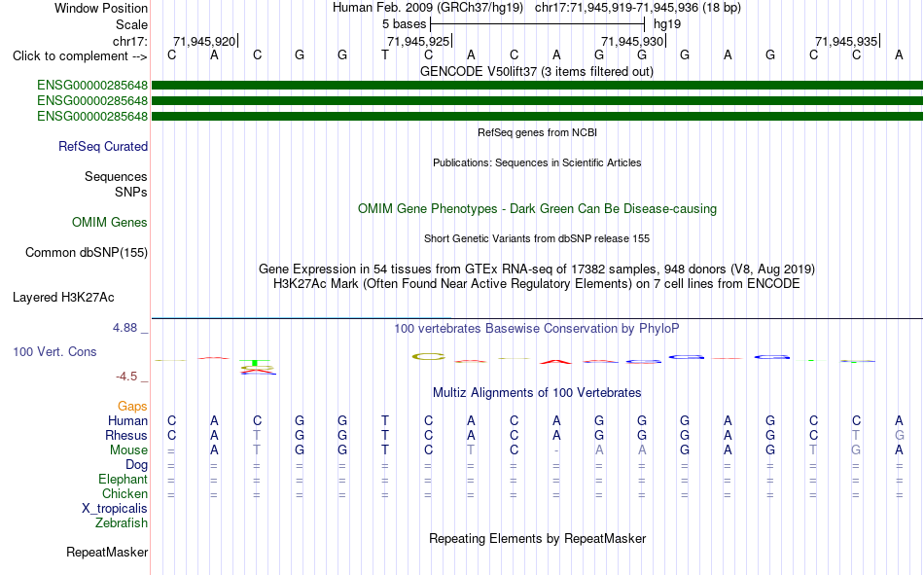This screenshot has height=575, width=924.
Task: Click the Dog species label
Action: [x=137, y=465]
